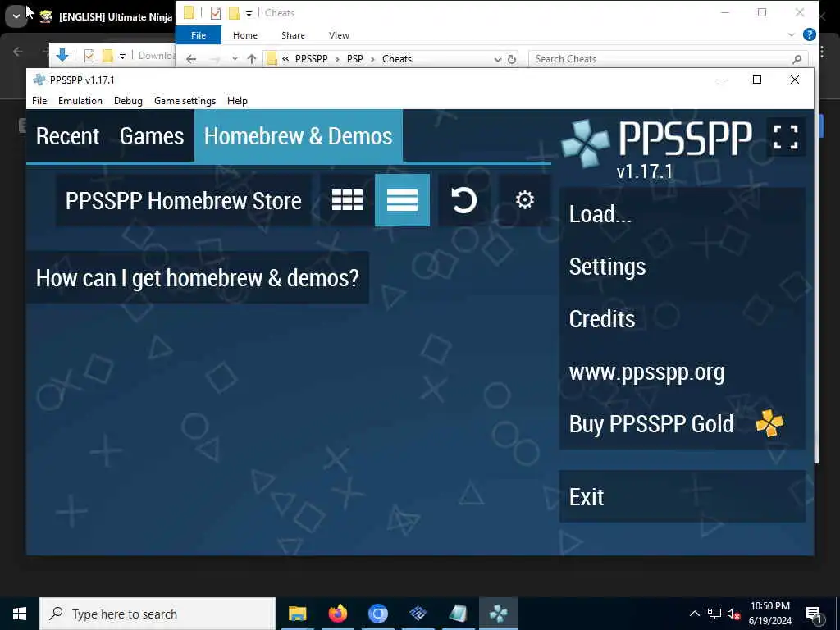Click PPSSPP breadcrumb in address bar
840x630 pixels.
311,59
